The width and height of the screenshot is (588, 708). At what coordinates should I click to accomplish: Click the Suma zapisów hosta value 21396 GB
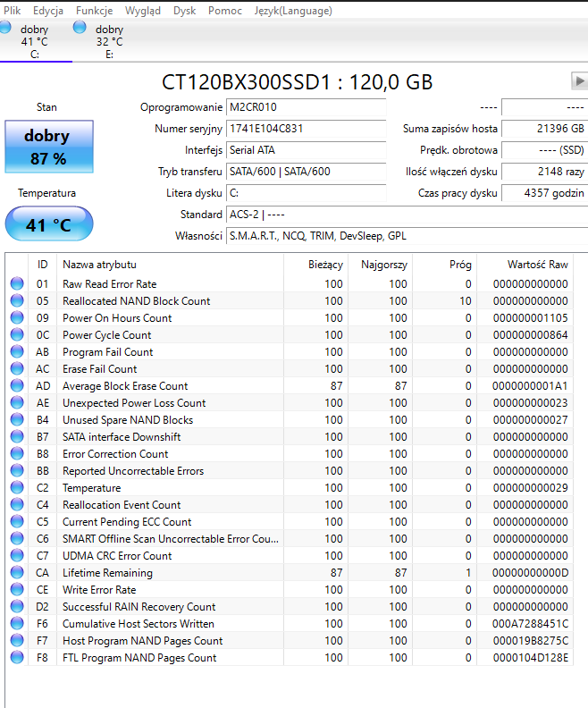[545, 129]
